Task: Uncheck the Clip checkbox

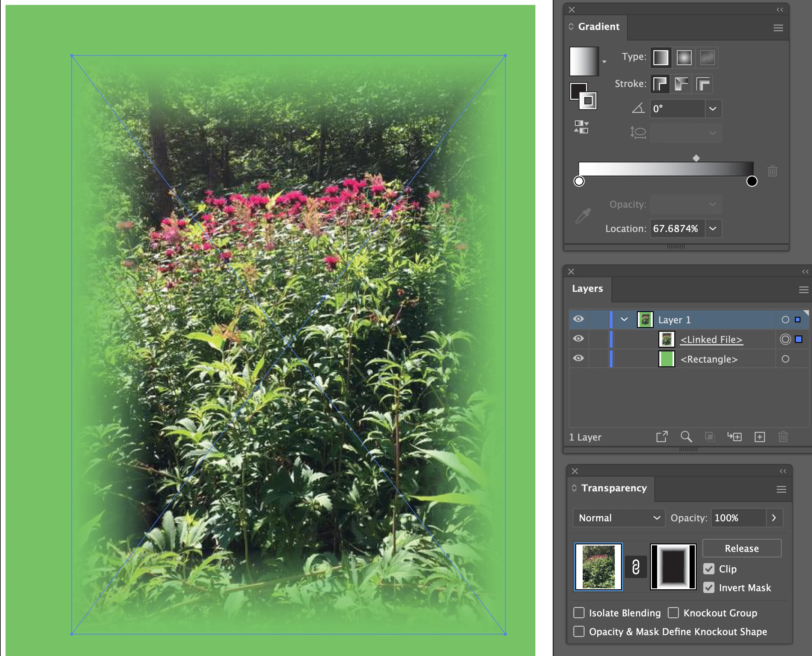Action: point(709,569)
